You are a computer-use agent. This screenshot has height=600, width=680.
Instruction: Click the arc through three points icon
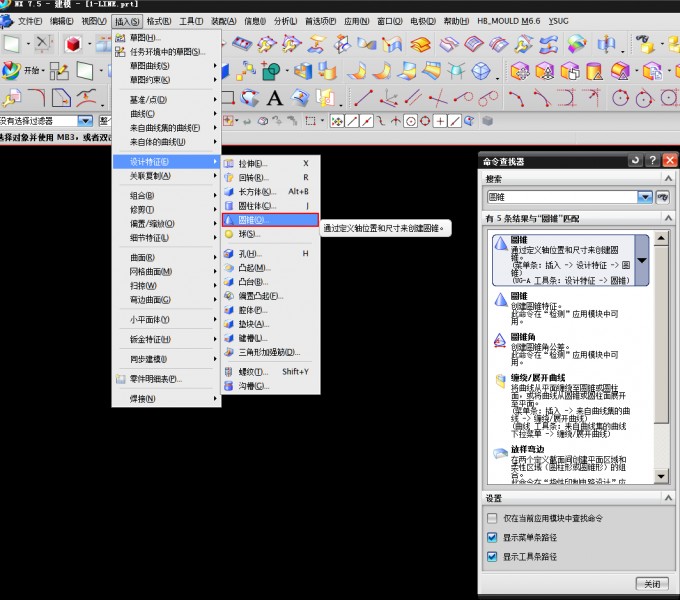coord(516,98)
